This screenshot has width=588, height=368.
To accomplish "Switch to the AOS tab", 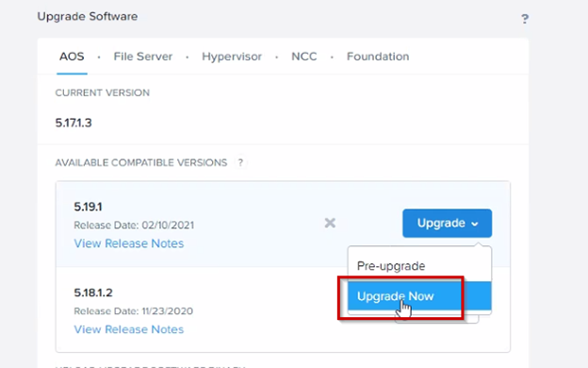I will click(x=72, y=57).
